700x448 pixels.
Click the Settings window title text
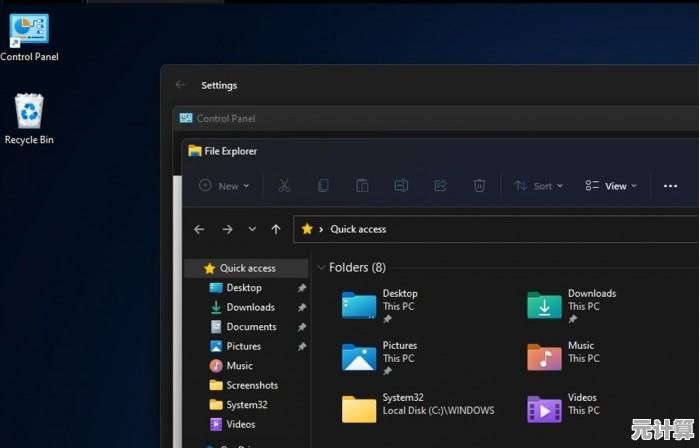(219, 85)
